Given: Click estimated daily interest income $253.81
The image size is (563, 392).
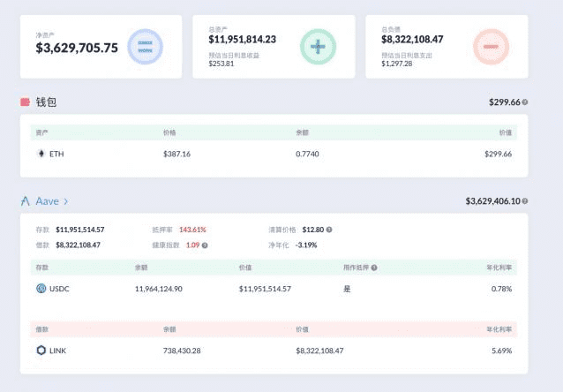Looking at the screenshot, I should click(221, 64).
